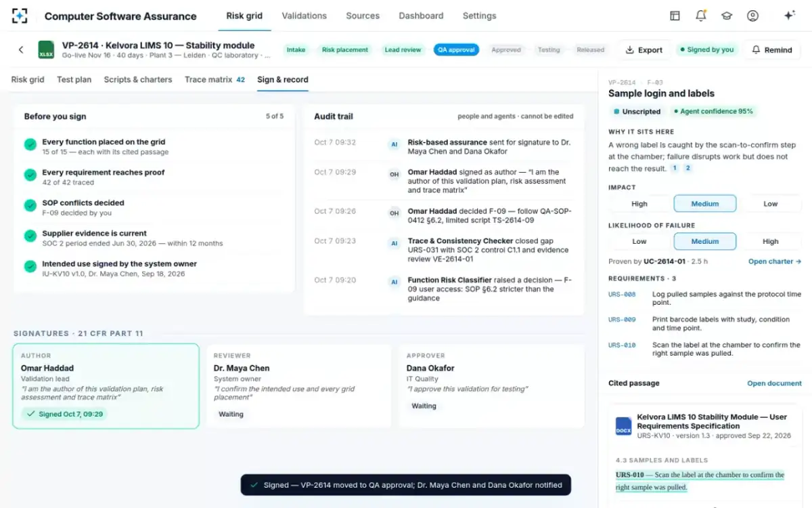Open Dr. Maya Chen reviewer card
Screen dimensions: 812x508
[298, 386]
